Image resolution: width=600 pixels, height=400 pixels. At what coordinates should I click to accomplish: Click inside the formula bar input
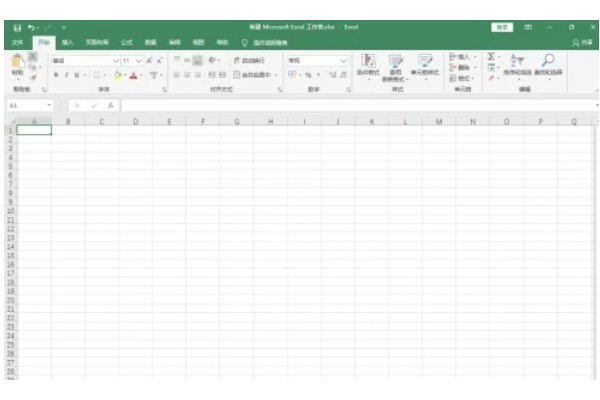(357, 105)
